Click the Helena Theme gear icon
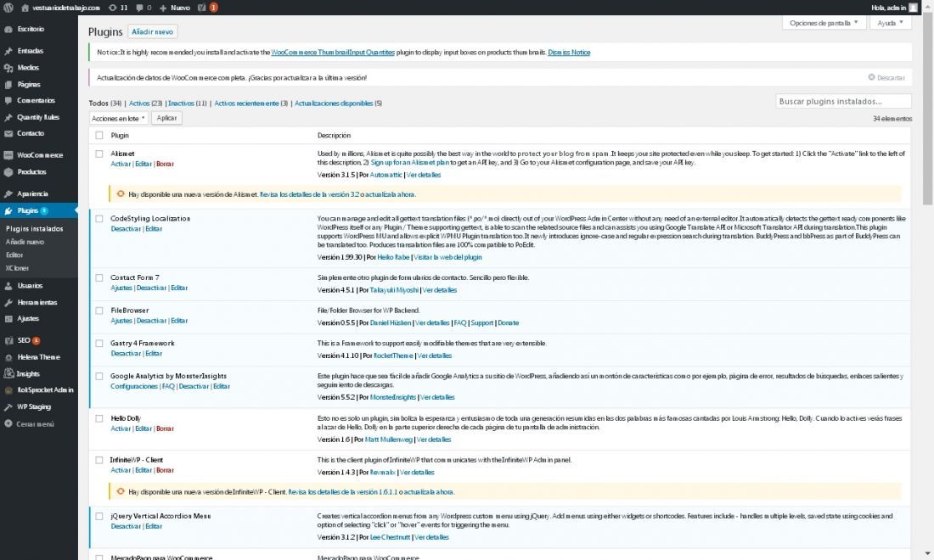 (x=8, y=357)
